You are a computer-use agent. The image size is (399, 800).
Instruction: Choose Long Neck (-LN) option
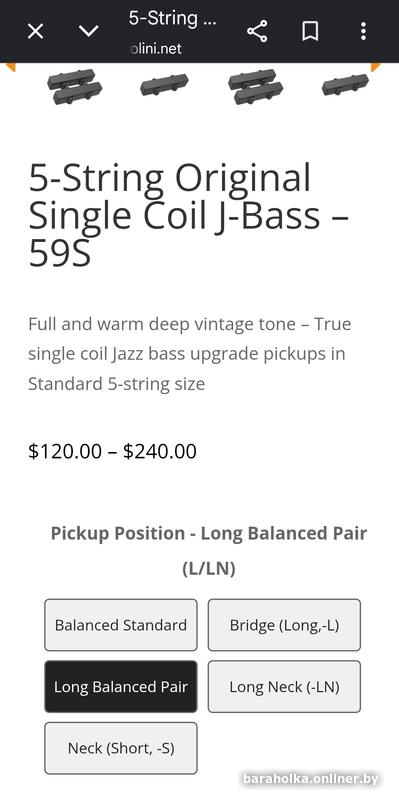tap(284, 687)
